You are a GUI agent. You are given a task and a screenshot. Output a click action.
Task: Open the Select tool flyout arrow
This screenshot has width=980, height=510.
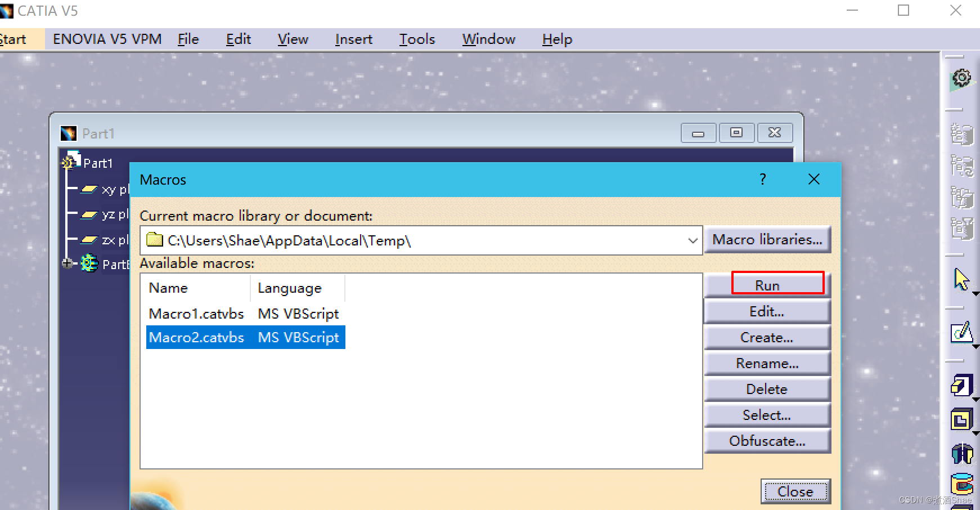[x=976, y=294]
